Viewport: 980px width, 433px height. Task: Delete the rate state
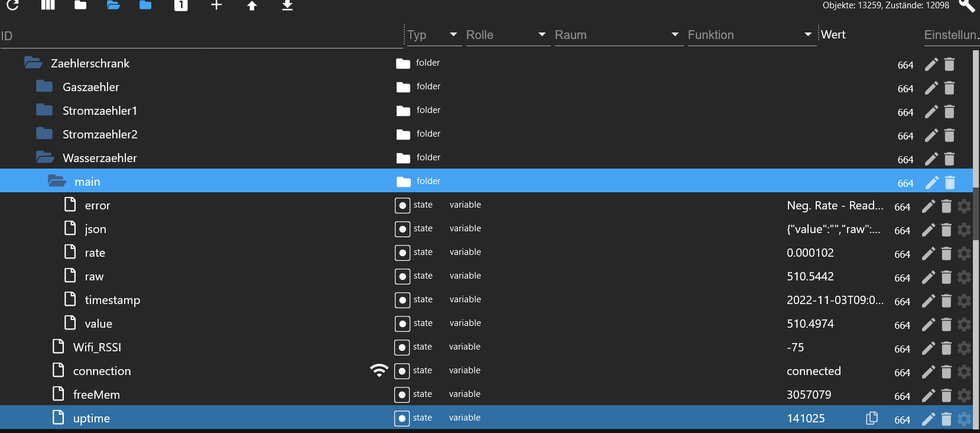point(946,254)
